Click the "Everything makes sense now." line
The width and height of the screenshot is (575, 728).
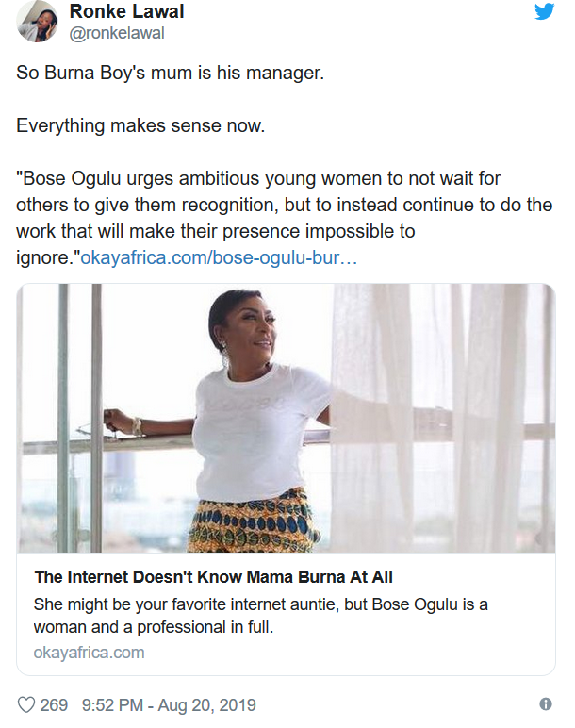coord(140,126)
